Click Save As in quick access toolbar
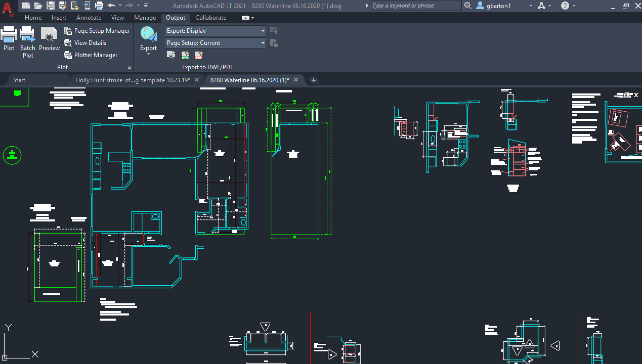The height and width of the screenshot is (364, 642). click(x=62, y=5)
